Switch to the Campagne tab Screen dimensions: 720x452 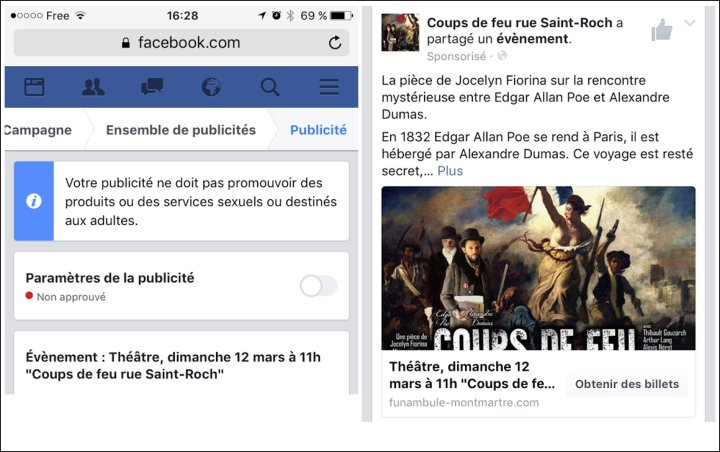click(38, 130)
